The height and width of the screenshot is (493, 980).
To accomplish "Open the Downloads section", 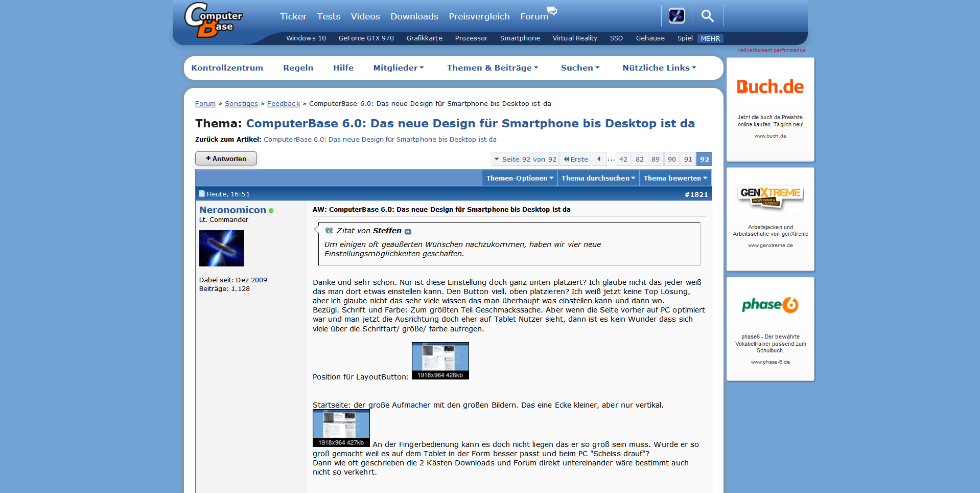I will pyautogui.click(x=414, y=16).
